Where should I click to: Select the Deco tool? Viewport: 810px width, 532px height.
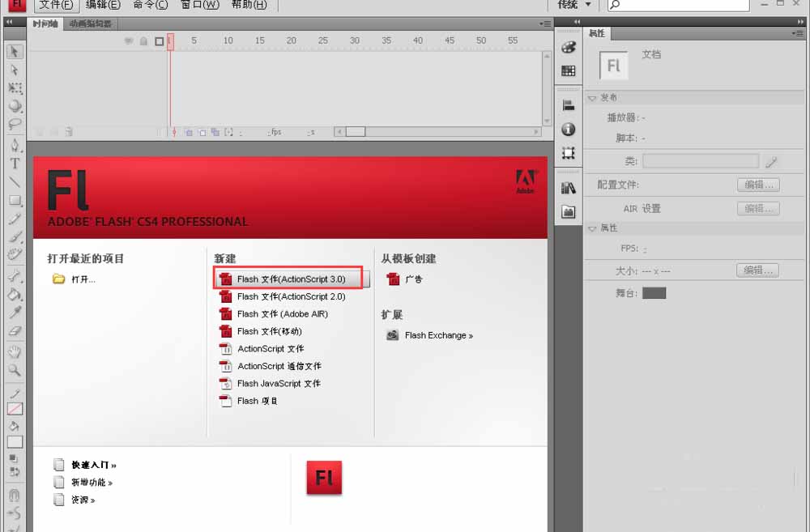(x=15, y=254)
